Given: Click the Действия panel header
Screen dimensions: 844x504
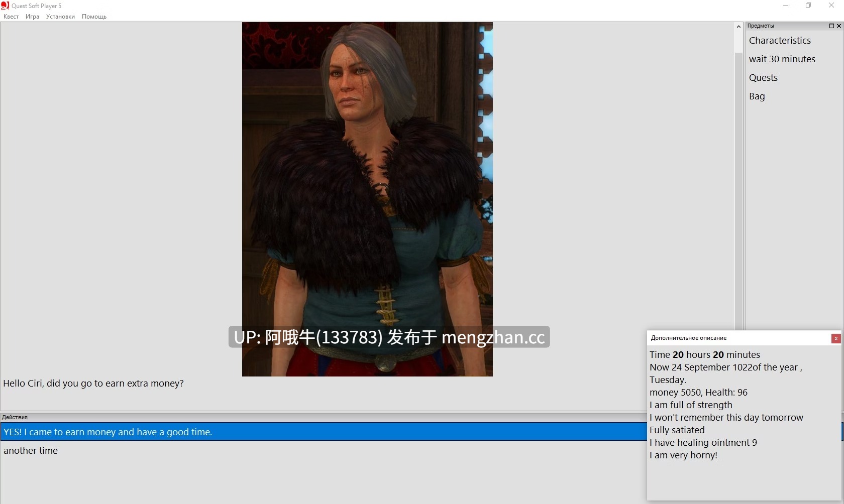Looking at the screenshot, I should pyautogui.click(x=324, y=417).
